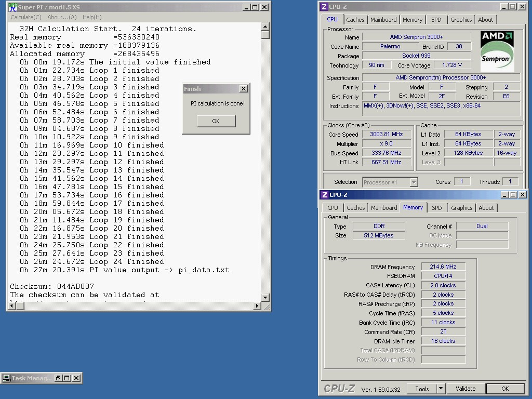Click the Bus Speed value 333.76 MHz
Screen dimensions: 532x399
[x=387, y=153]
